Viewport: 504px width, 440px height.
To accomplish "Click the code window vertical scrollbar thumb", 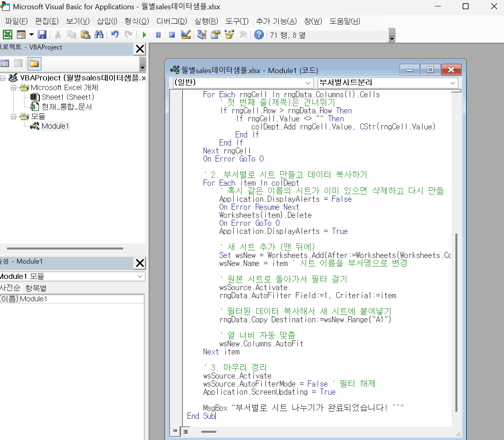I will tap(456, 323).
